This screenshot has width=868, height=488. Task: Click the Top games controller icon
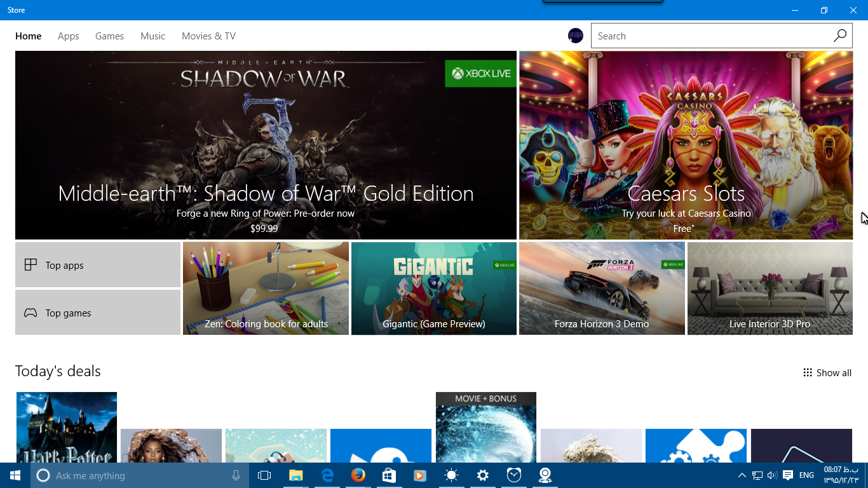[x=31, y=313]
